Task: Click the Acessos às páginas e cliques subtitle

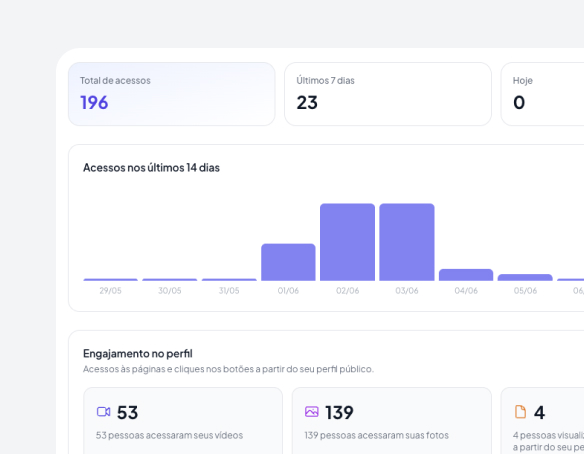Action: (x=228, y=369)
